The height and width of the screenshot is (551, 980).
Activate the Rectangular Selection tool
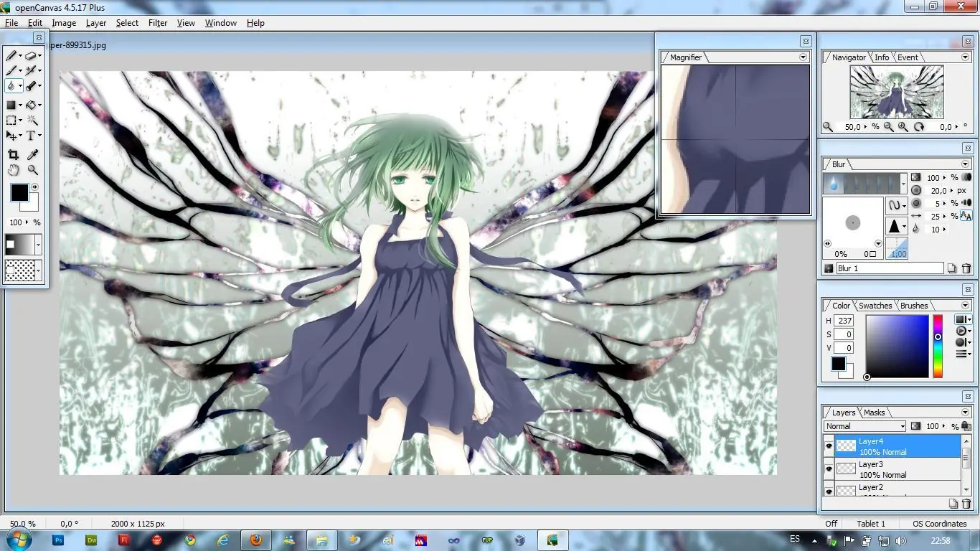tap(11, 120)
